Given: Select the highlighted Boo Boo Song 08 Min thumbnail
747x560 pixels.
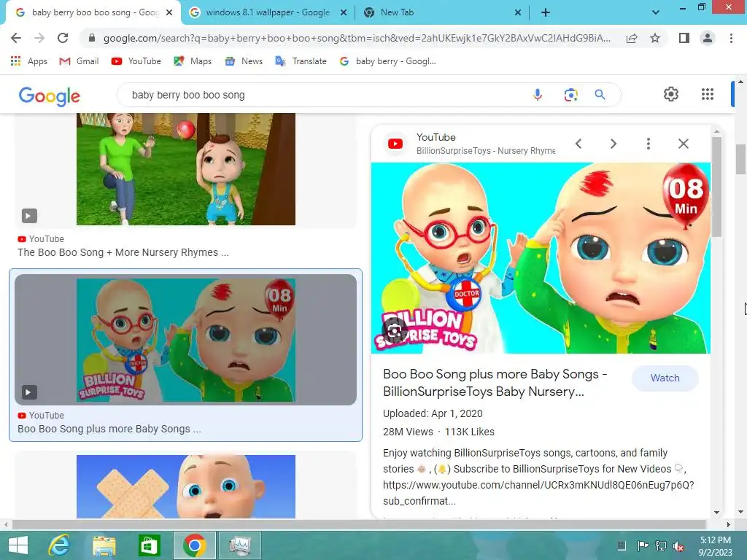Looking at the screenshot, I should click(x=186, y=340).
